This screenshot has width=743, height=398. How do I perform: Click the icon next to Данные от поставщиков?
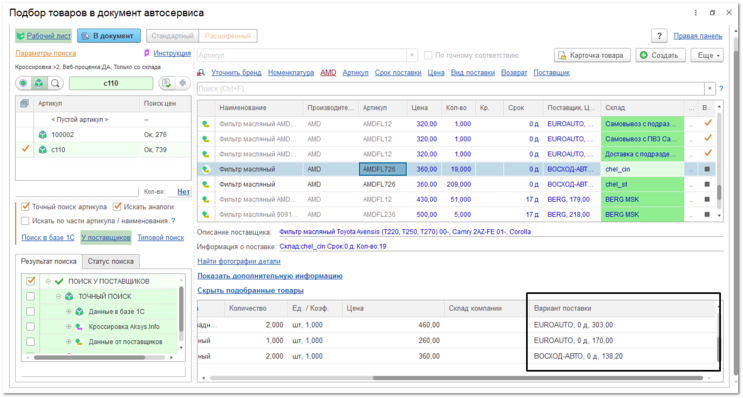[79, 342]
